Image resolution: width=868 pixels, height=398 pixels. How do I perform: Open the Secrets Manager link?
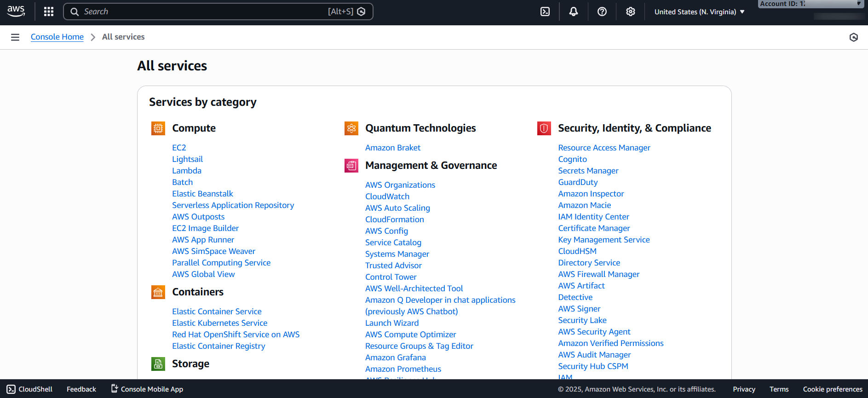[588, 171]
